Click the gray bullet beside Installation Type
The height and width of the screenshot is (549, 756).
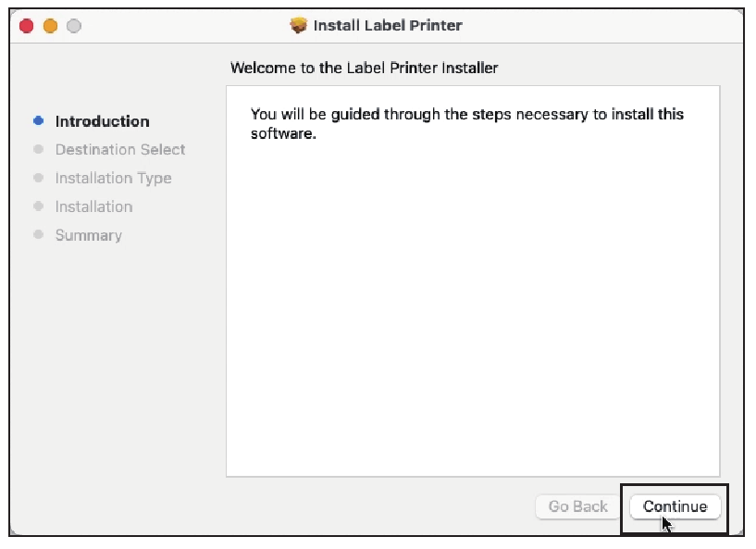pos(39,178)
